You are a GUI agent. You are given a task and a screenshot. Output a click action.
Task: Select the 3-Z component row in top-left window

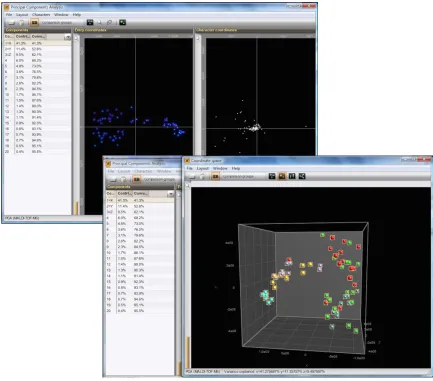click(37, 55)
